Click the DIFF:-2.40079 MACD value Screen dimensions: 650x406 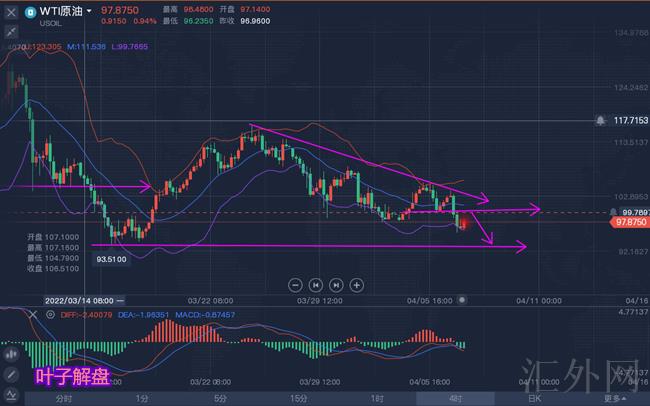coord(86,315)
